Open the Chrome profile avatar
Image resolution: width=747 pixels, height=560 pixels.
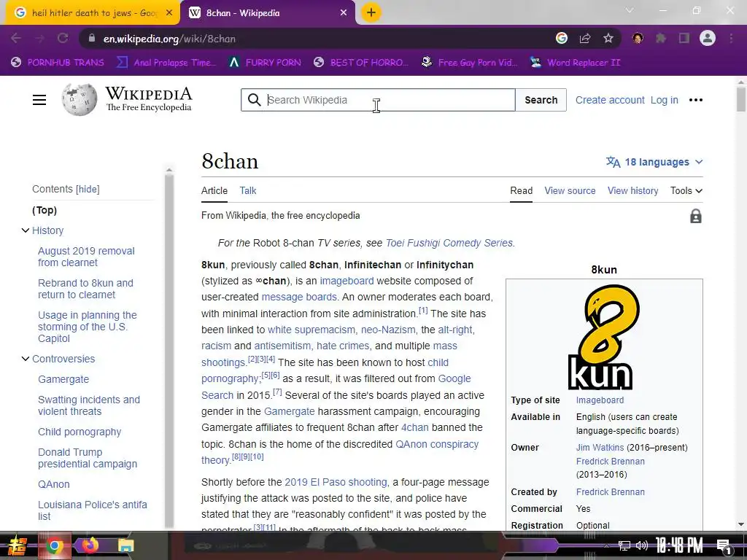coord(708,39)
